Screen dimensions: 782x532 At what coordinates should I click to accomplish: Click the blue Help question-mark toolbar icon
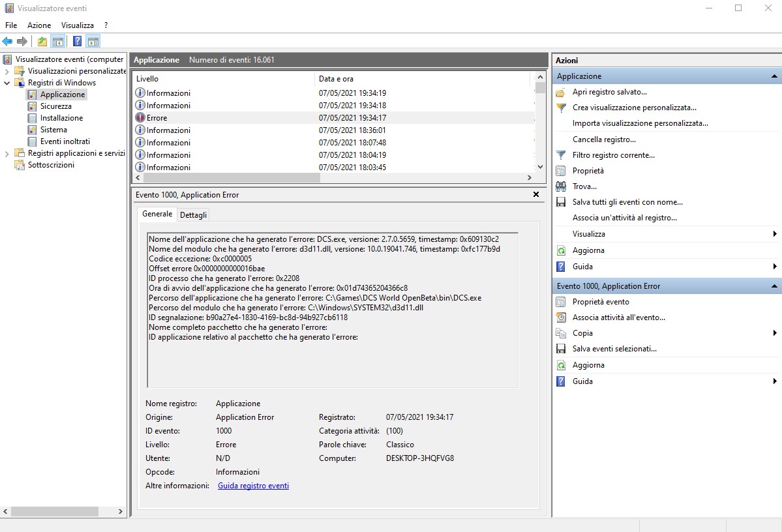(x=78, y=41)
